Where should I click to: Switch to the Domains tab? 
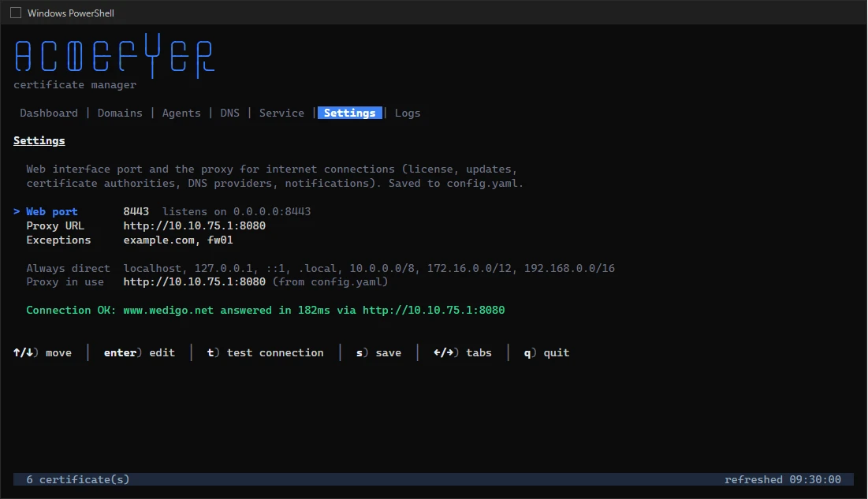[x=120, y=113]
